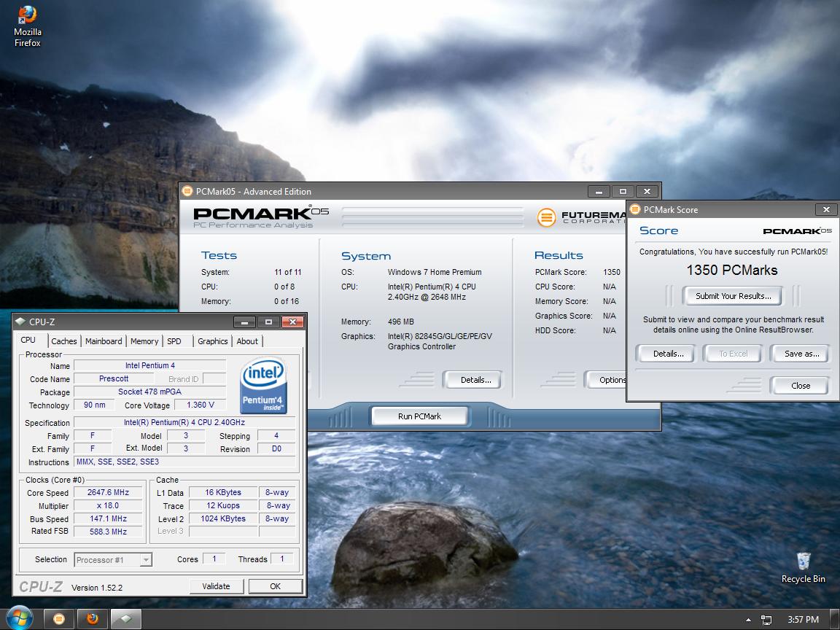Click the System tests 11 of 11 value
840x630 pixels.
288,272
